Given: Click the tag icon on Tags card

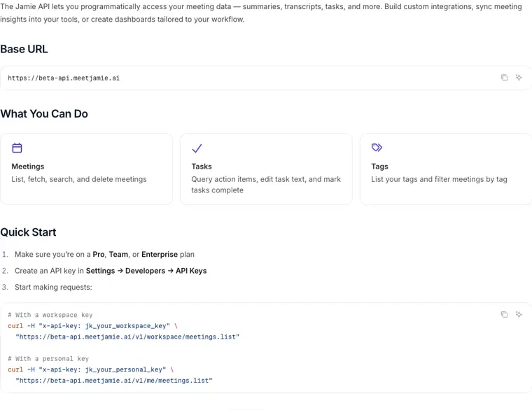Looking at the screenshot, I should click(x=377, y=148).
